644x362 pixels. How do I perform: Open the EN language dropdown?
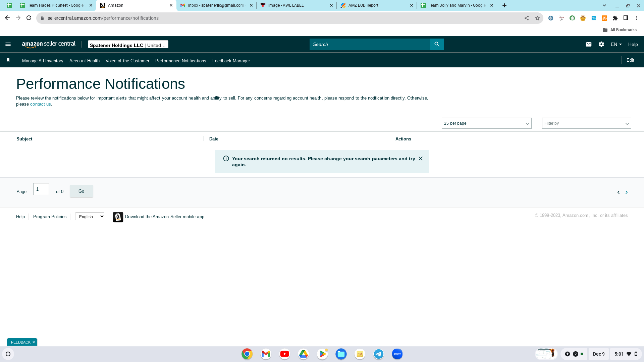616,44
